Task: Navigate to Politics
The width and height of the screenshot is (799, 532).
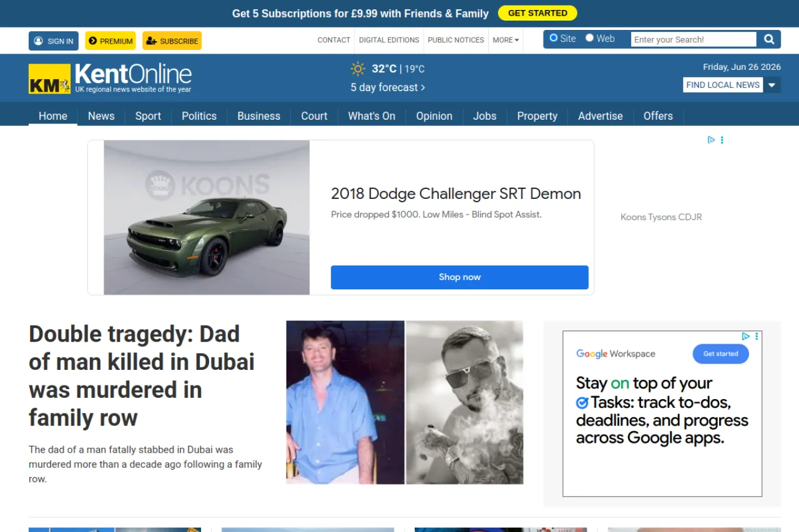Action: [x=199, y=116]
